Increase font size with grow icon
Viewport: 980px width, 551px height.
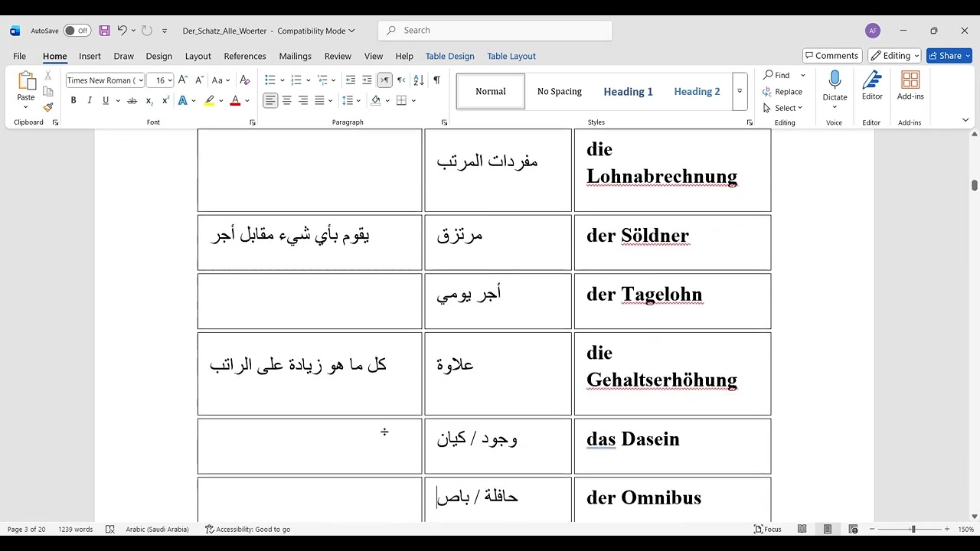point(183,80)
